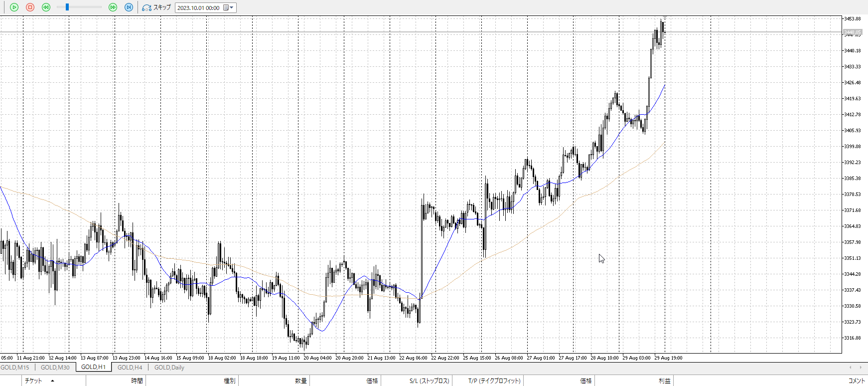Click the current price label 3448.05
This screenshot has height=386, width=868.
pos(852,32)
